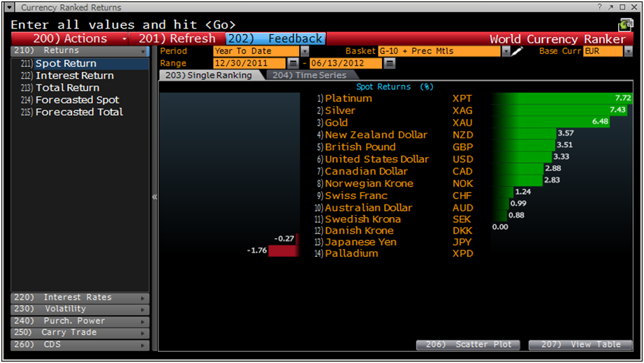The image size is (644, 363).
Task: Collapse the left panel with double-chevron
Action: (x=154, y=197)
